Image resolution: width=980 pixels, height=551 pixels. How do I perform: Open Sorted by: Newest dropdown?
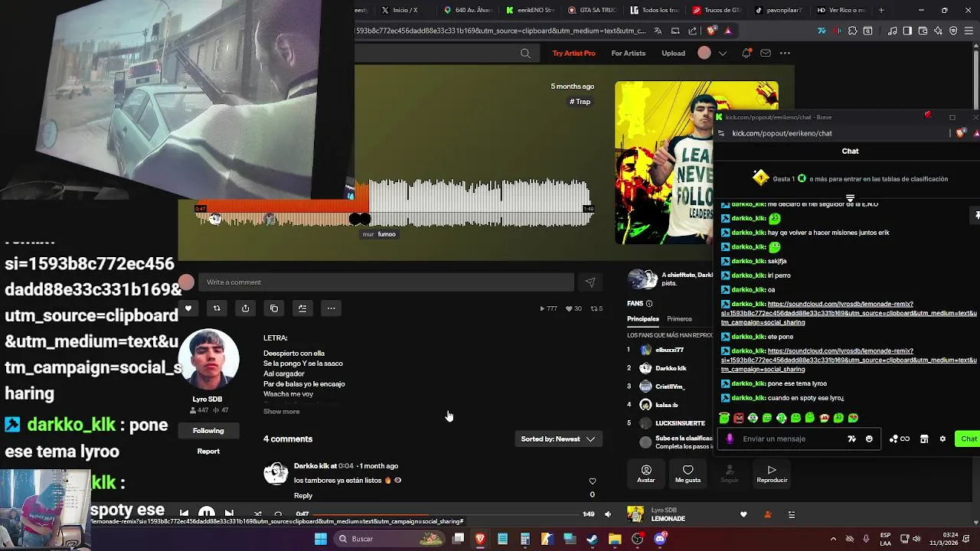[x=557, y=439]
